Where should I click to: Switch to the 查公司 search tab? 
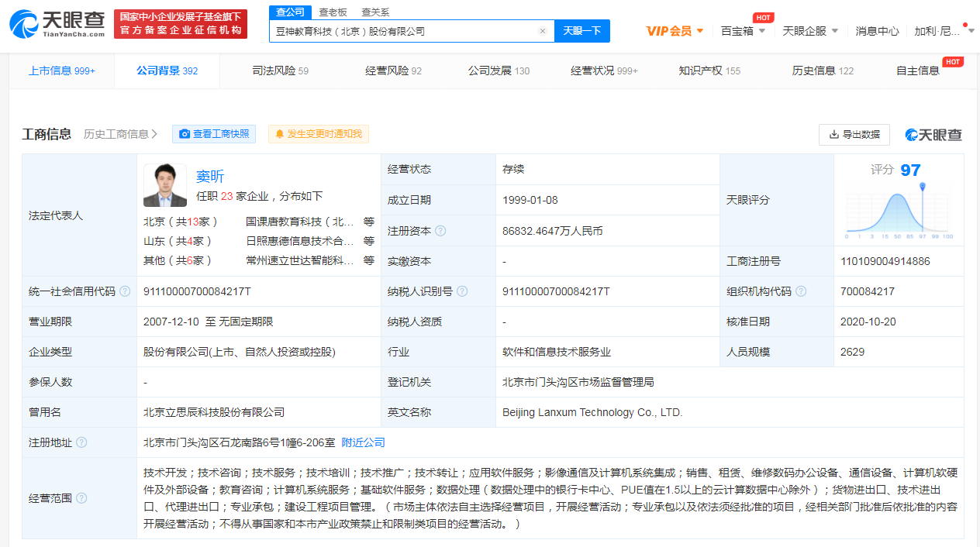click(x=290, y=12)
